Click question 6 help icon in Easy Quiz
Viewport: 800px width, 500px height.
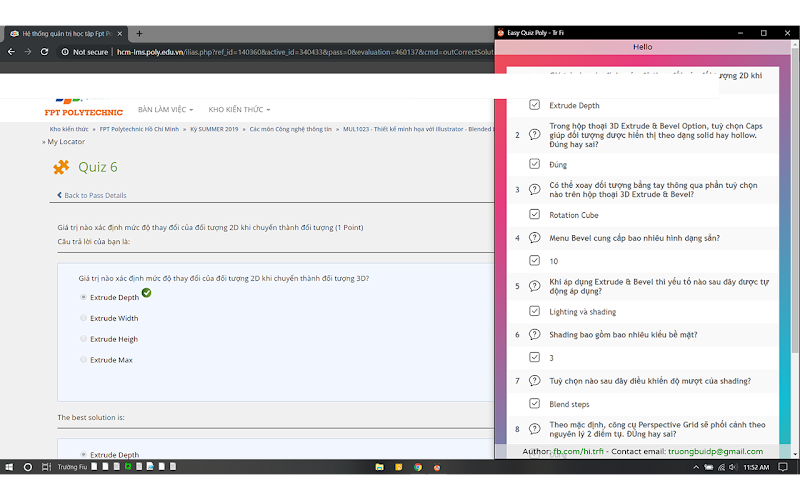[534, 335]
